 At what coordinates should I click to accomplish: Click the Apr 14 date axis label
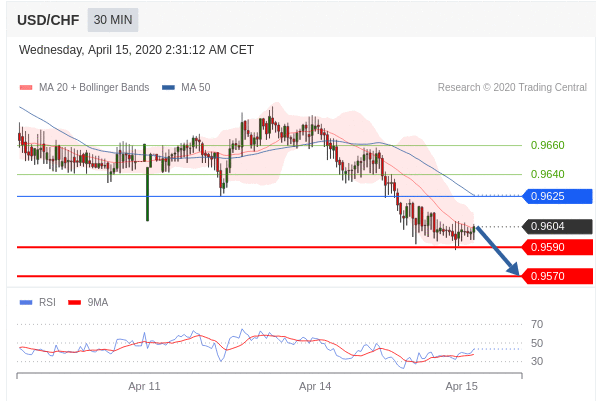point(315,386)
